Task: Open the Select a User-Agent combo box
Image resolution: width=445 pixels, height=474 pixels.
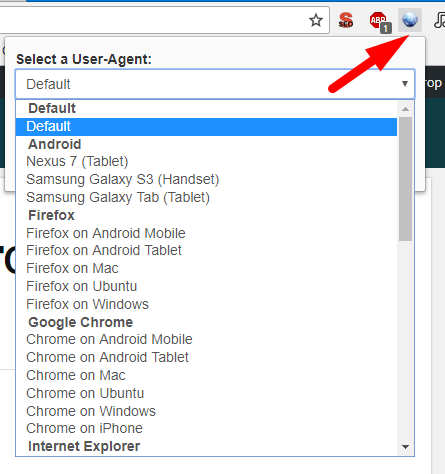Action: coord(215,84)
